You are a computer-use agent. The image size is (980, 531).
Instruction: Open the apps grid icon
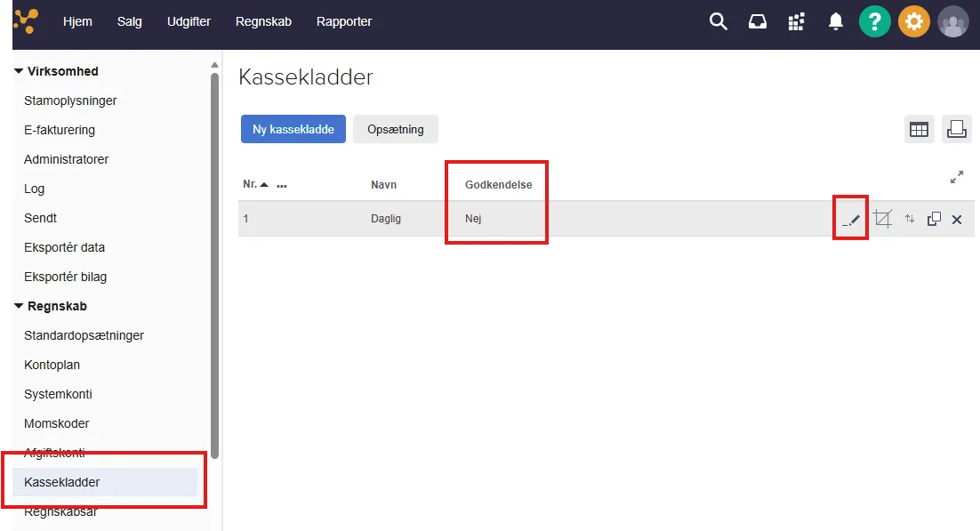point(796,21)
